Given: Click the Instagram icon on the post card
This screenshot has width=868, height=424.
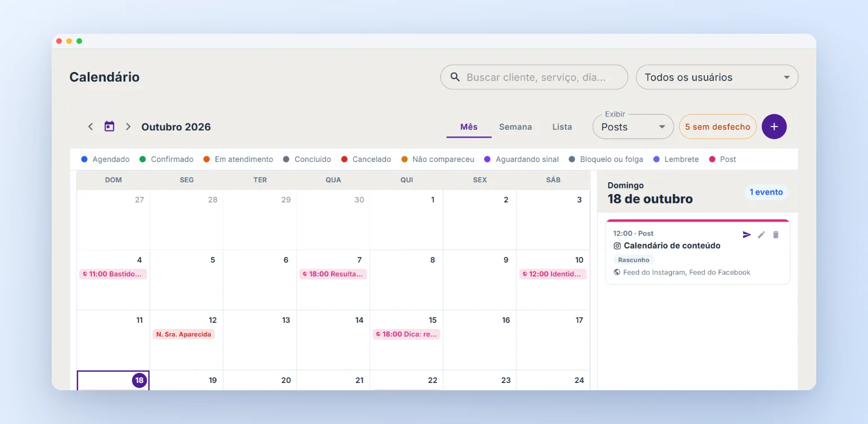Looking at the screenshot, I should [x=617, y=246].
